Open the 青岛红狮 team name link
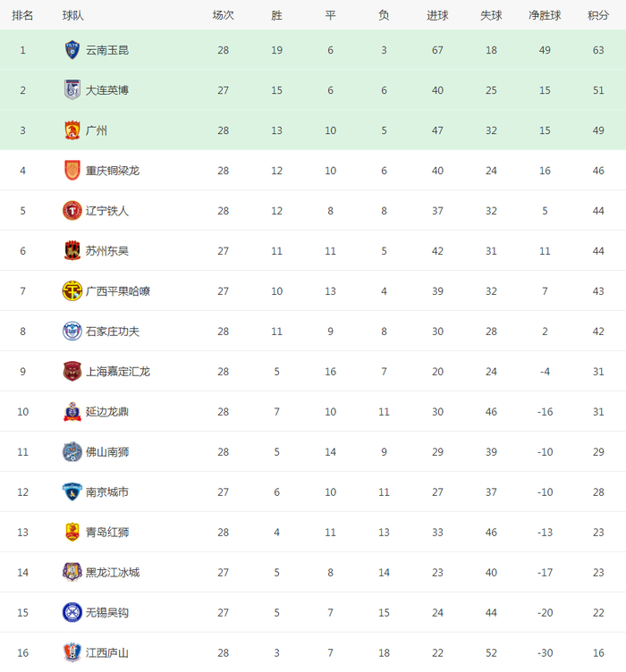 (x=107, y=533)
